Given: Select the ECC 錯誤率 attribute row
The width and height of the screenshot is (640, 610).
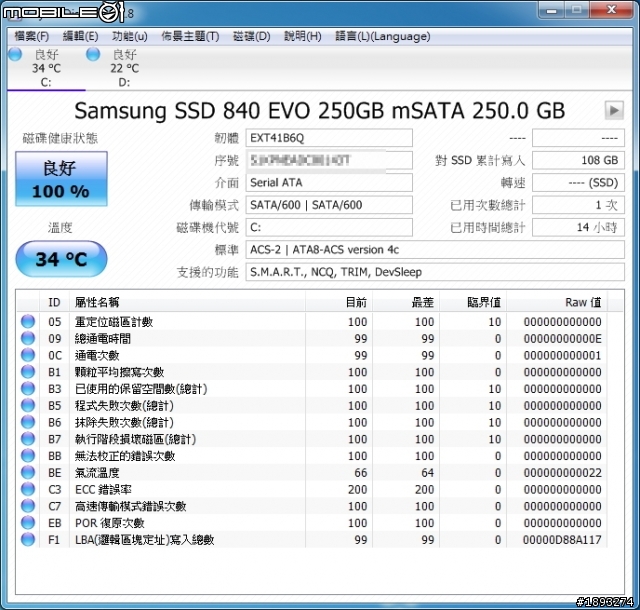Looking at the screenshot, I should click(x=312, y=489).
